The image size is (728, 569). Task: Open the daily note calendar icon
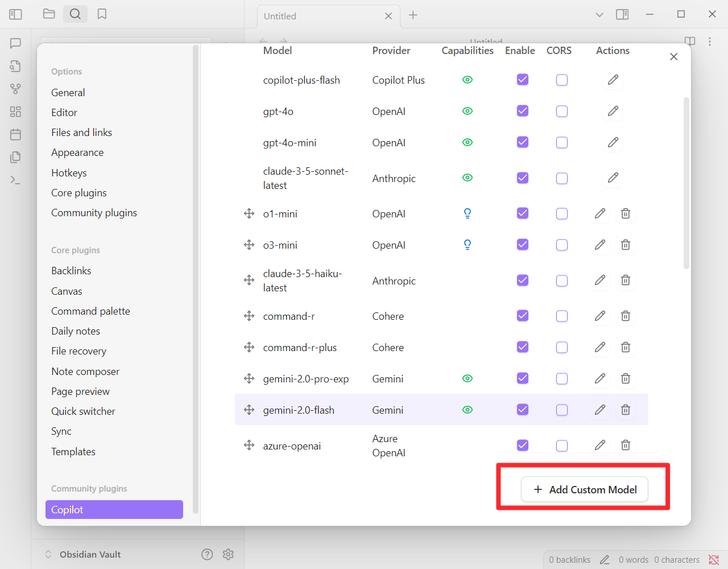click(15, 134)
